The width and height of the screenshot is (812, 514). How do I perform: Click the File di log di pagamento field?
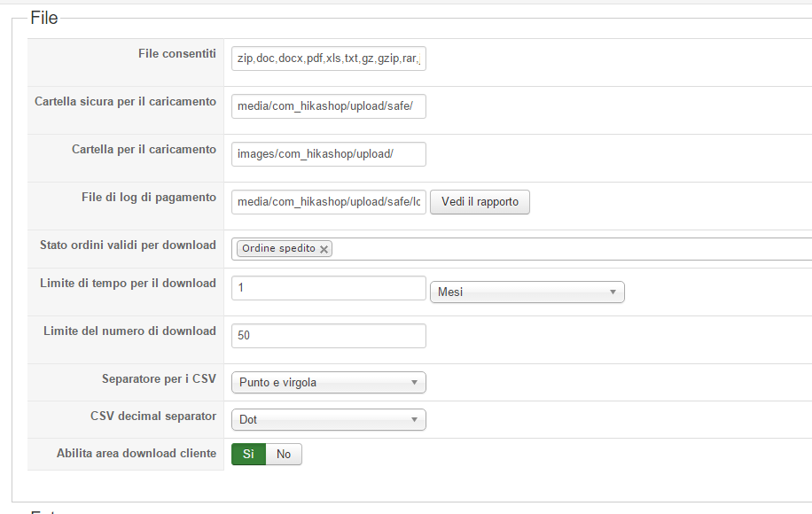328,202
